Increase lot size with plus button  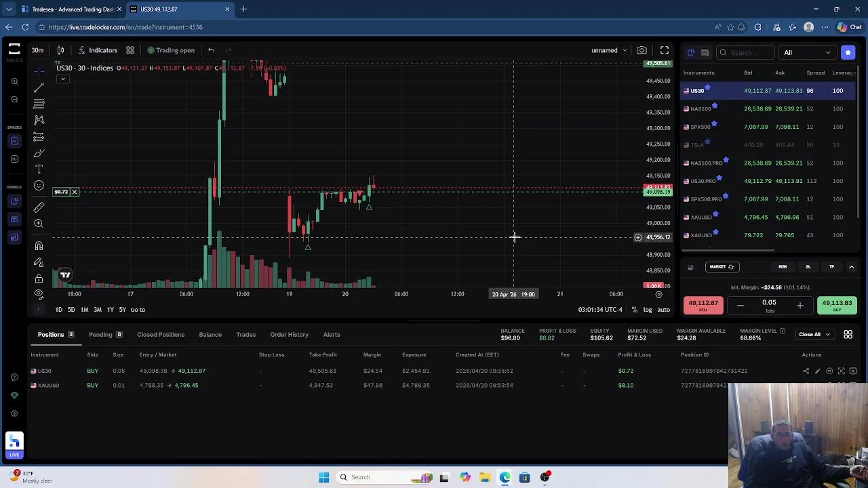pyautogui.click(x=800, y=306)
